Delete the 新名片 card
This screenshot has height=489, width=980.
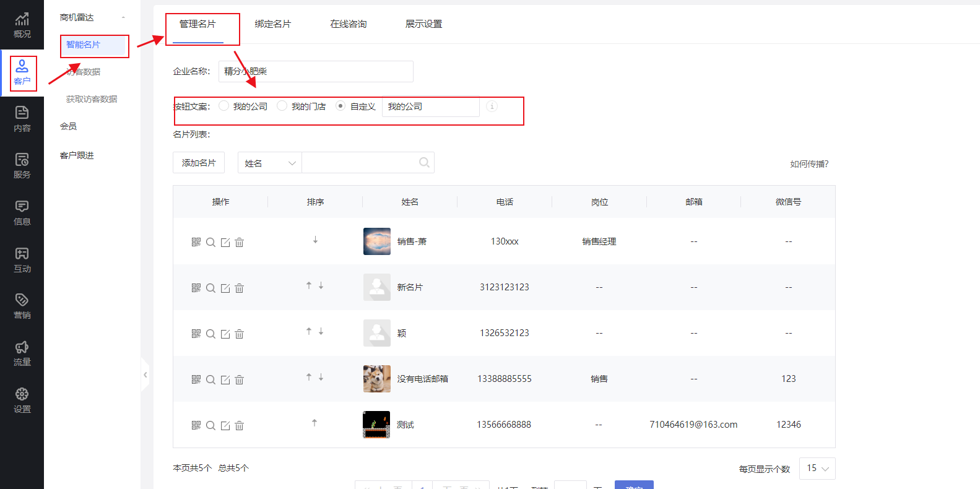coord(240,288)
